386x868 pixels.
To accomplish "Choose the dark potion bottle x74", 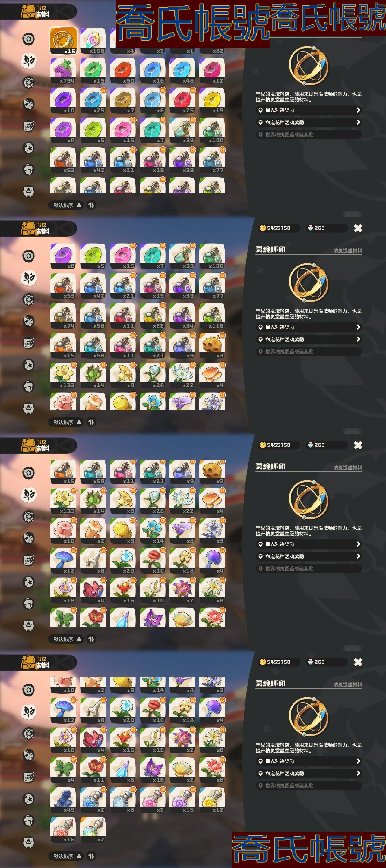I will coord(63,316).
